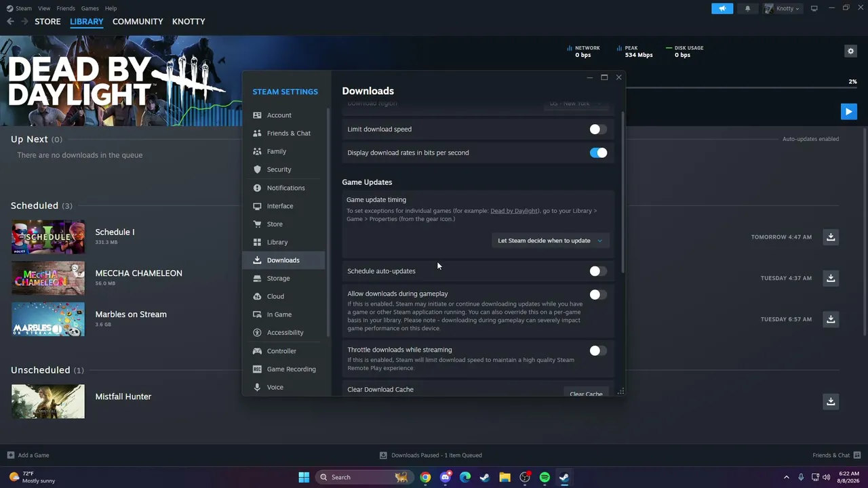
Task: Open the Let Steam decide when to update dropdown
Action: coord(550,241)
